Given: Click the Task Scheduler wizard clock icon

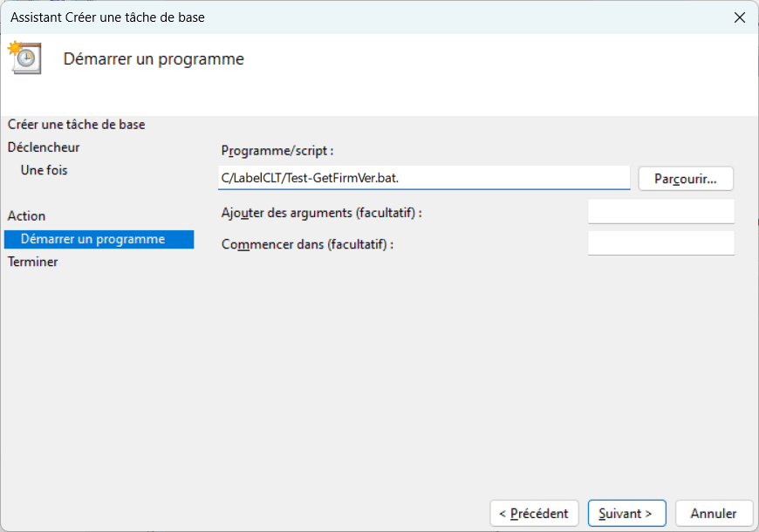Looking at the screenshot, I should click(x=24, y=58).
